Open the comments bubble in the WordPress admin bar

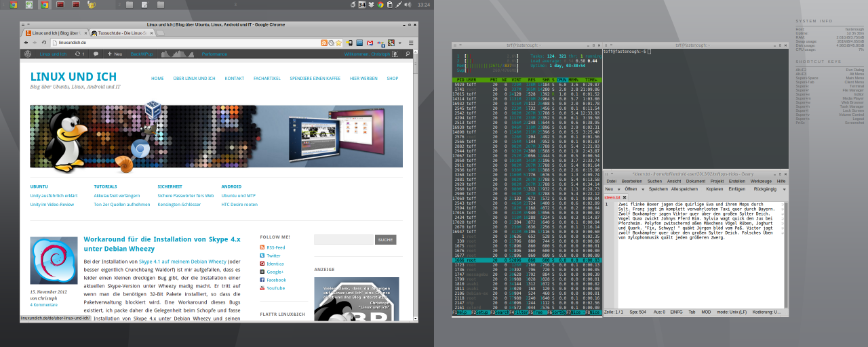coord(96,54)
